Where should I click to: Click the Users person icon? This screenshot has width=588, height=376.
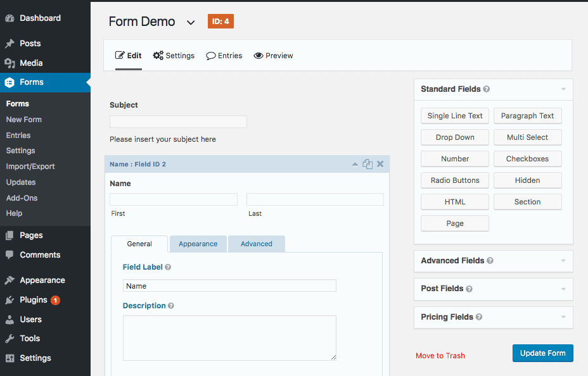[x=10, y=320]
